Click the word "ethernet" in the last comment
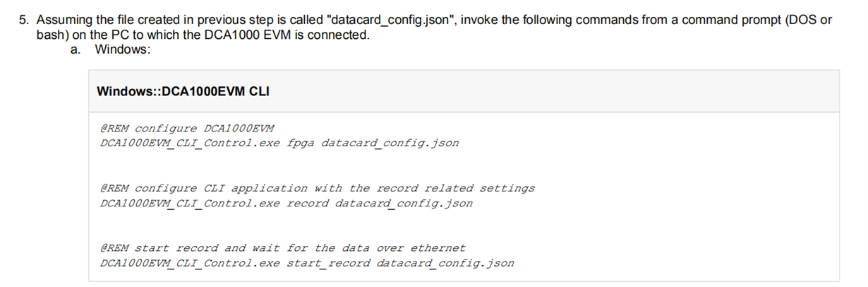Screen dimensions: 868x287 438,248
